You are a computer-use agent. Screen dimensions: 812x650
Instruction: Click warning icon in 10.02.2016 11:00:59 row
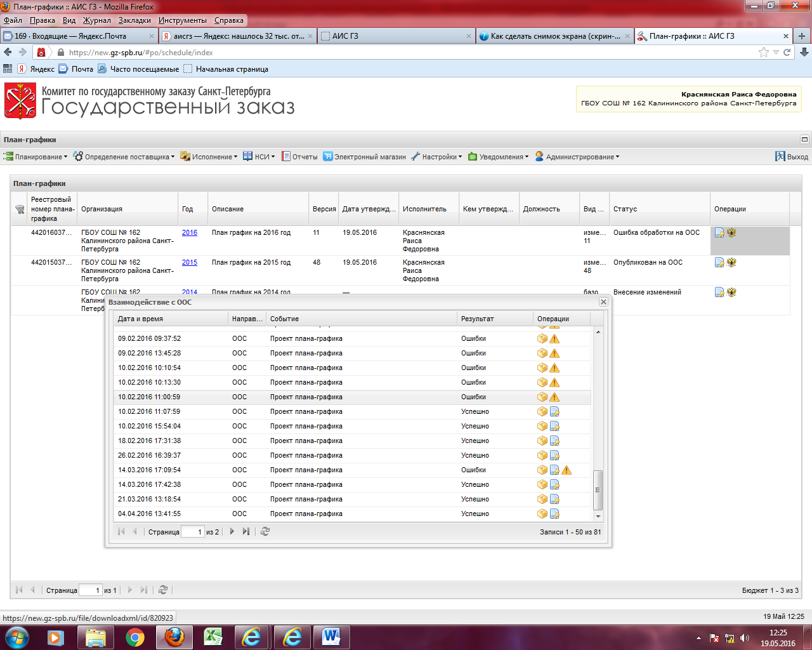coord(554,397)
